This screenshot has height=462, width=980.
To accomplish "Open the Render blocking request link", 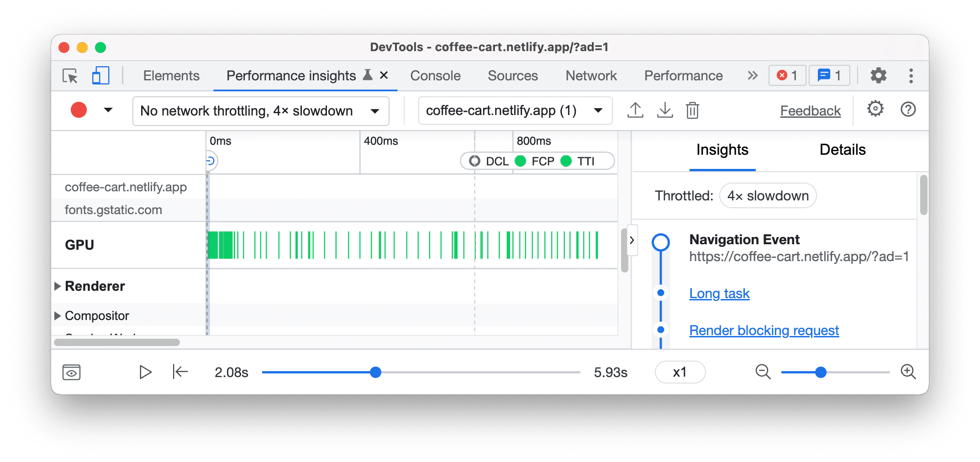I will click(764, 330).
